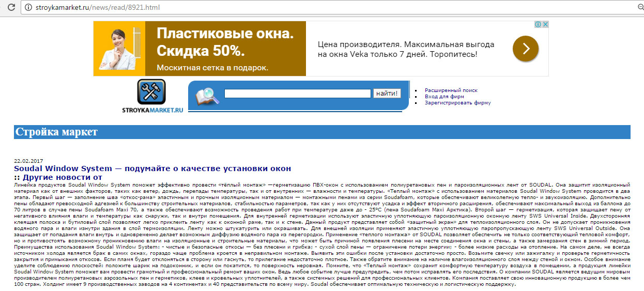The image size is (644, 291).
Task: Open the 'Расширенный поиск' link
Action: pyautogui.click(x=451, y=90)
